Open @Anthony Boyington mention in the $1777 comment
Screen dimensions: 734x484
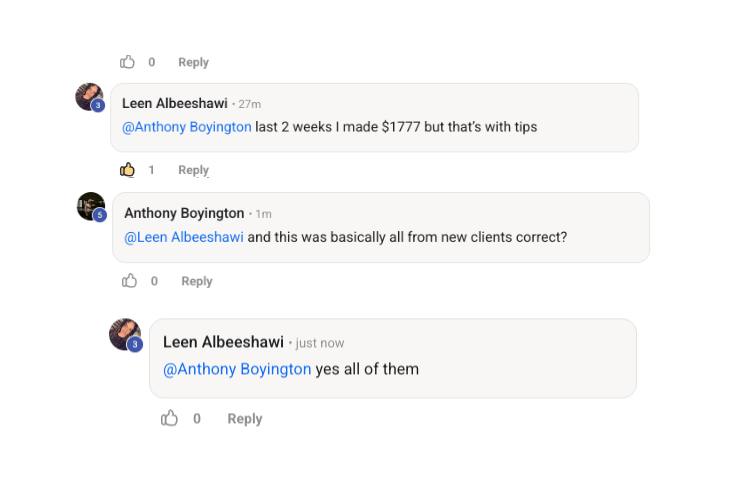click(x=187, y=127)
